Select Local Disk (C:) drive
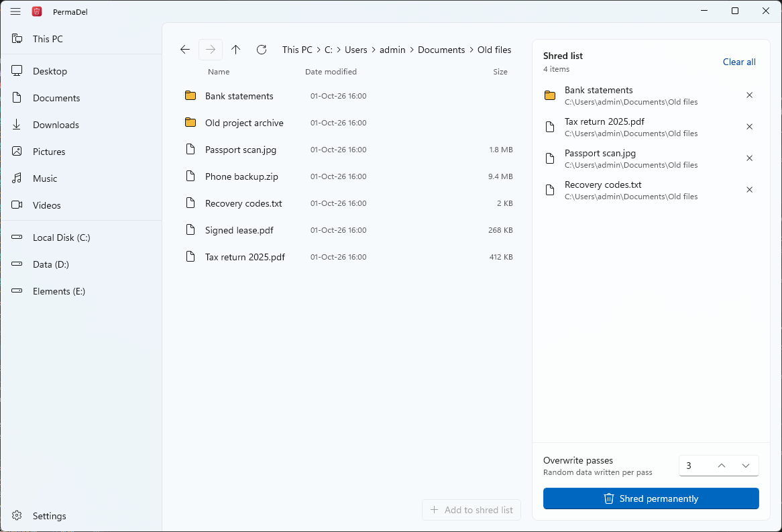 pyautogui.click(x=81, y=237)
